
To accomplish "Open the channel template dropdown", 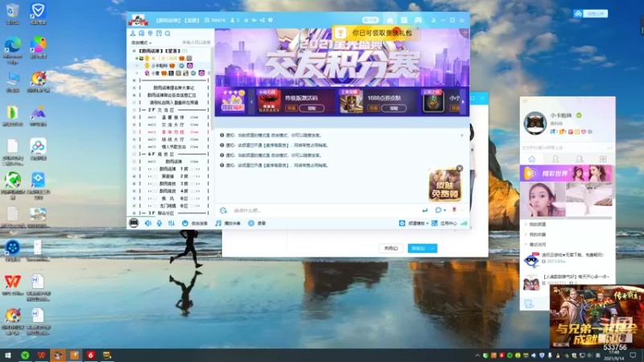I will pyautogui.click(x=414, y=223).
